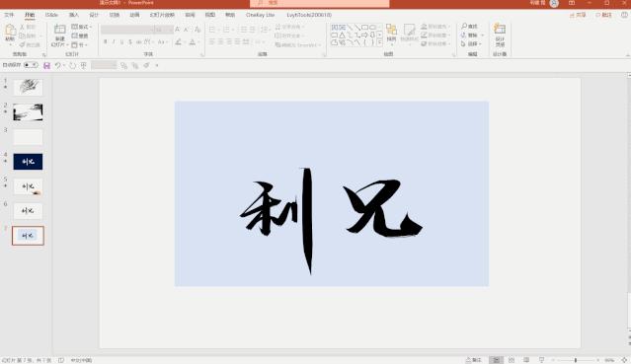Click the Underline U icon
The image size is (631, 364).
click(x=121, y=41)
